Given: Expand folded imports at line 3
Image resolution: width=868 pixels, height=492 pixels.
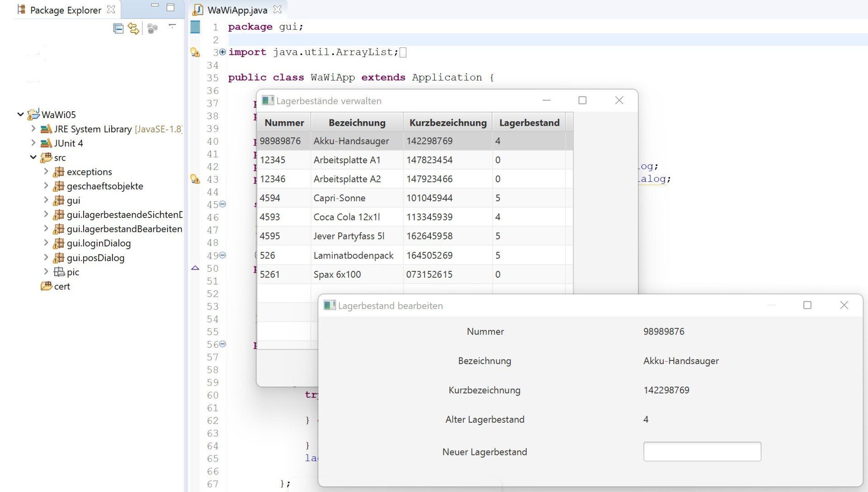Looking at the screenshot, I should [222, 52].
